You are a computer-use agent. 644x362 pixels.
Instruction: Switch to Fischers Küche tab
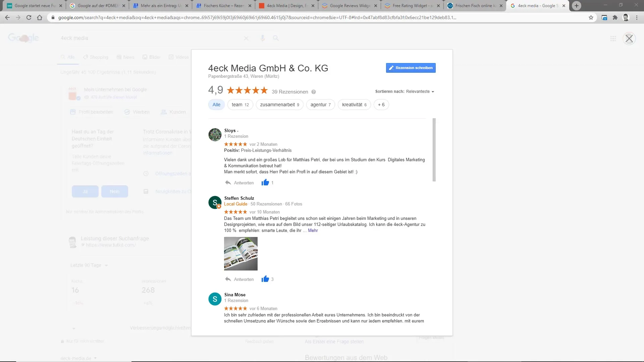(x=223, y=6)
